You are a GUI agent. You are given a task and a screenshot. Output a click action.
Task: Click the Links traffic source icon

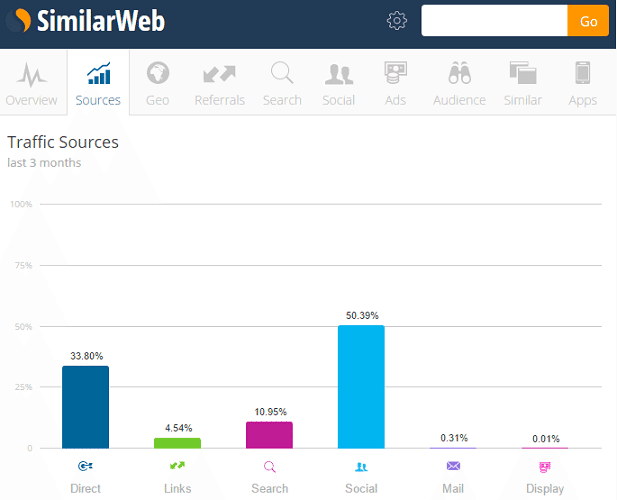point(177,466)
